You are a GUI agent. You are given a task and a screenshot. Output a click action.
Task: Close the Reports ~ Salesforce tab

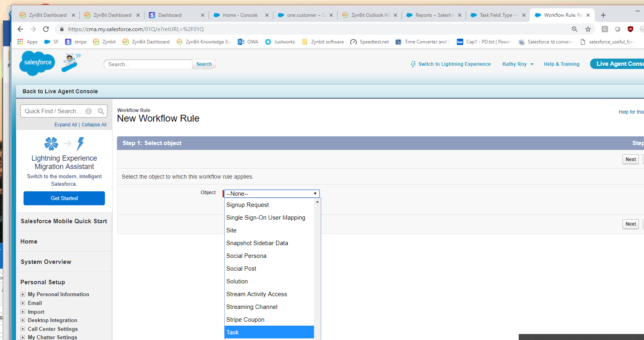click(460, 15)
